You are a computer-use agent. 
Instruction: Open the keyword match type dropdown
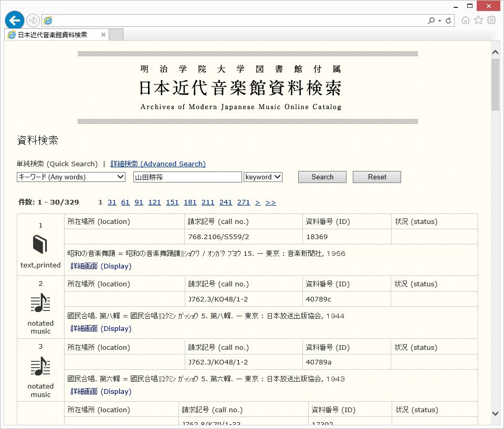tap(263, 177)
